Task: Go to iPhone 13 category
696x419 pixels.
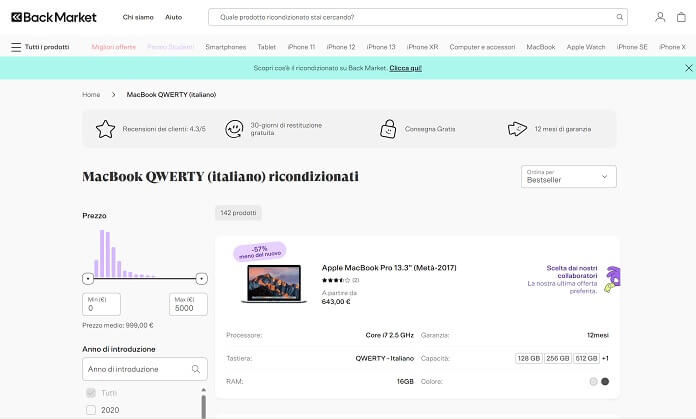Action: [381, 47]
